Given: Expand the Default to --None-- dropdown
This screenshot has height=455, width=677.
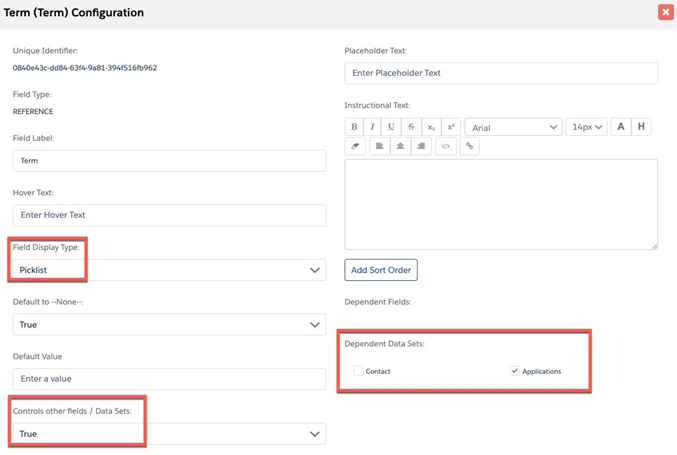Looking at the screenshot, I should [169, 325].
